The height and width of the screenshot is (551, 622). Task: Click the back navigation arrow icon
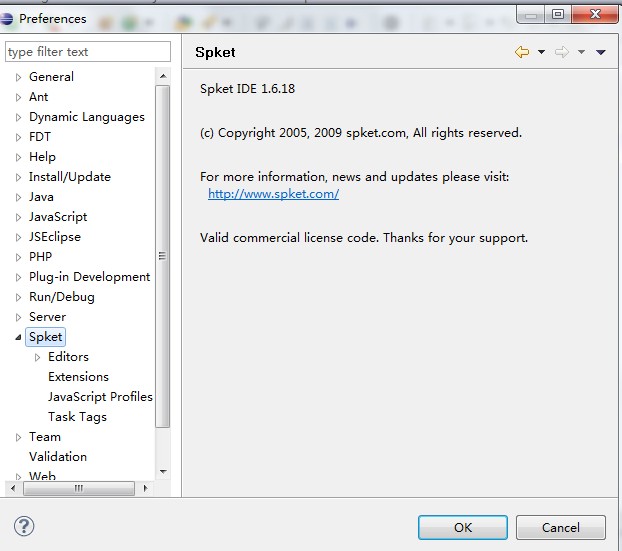coord(522,52)
